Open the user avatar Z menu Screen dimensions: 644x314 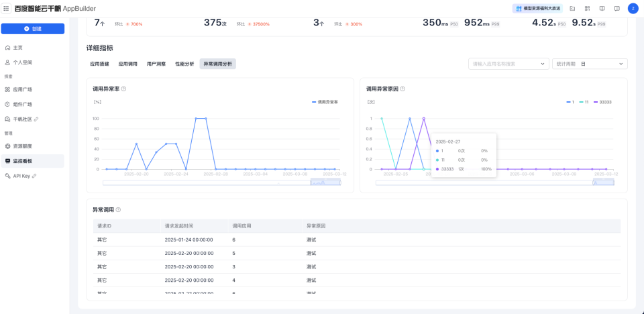(x=633, y=8)
